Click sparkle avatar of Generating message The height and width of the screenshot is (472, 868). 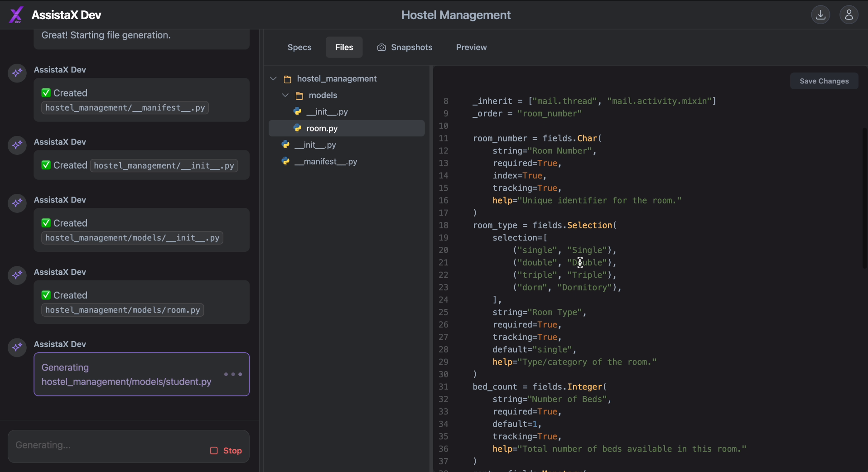click(x=17, y=347)
